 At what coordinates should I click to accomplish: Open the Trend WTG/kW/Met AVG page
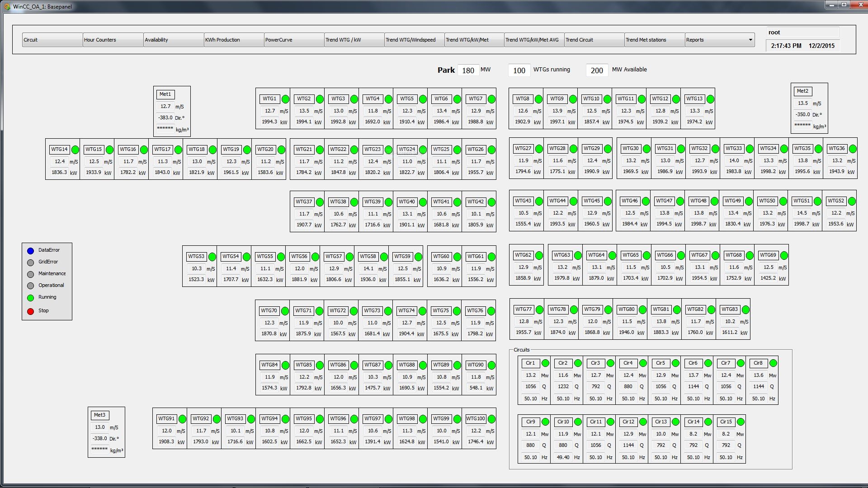click(x=534, y=40)
